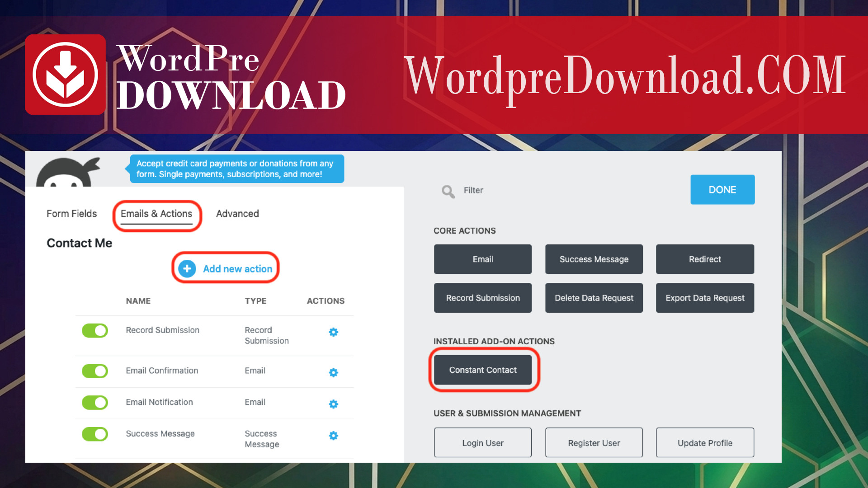Disable the Record Submission toggle

[95, 330]
